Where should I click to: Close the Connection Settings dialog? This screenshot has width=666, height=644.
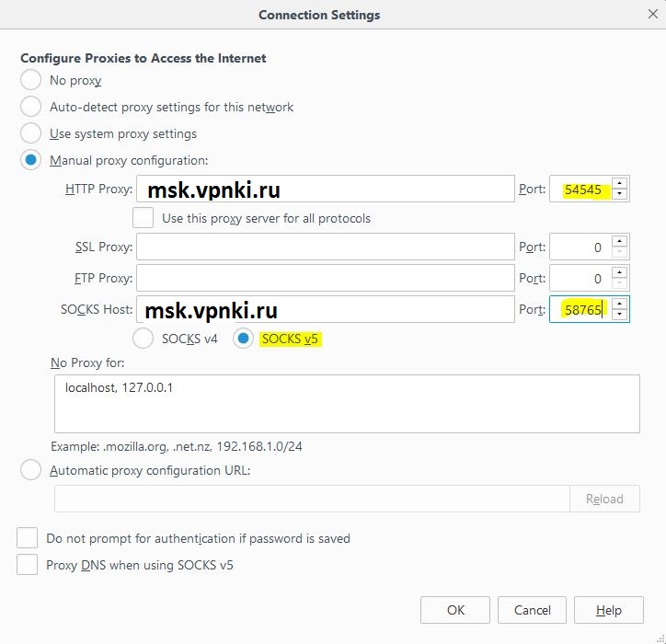pos(653,14)
